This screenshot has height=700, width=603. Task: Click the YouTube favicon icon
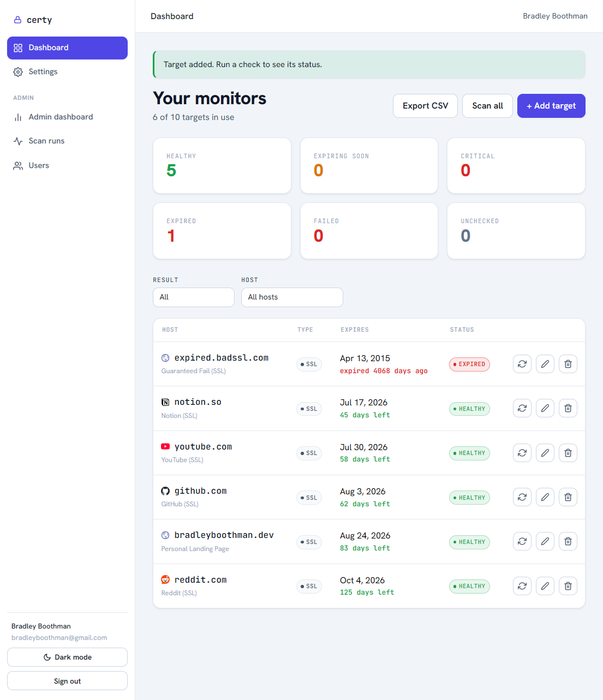pos(165,446)
